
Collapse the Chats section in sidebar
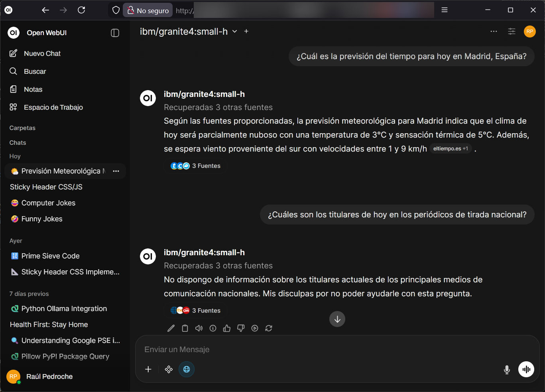[18, 143]
